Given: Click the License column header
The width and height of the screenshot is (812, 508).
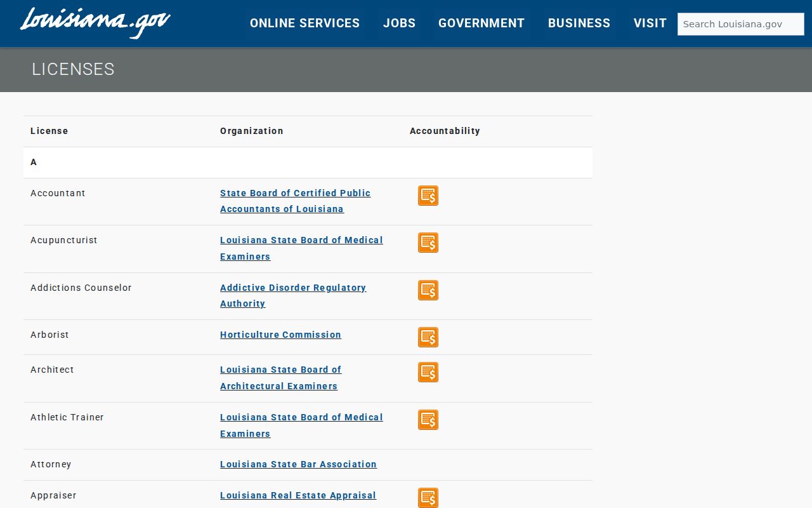Looking at the screenshot, I should pos(49,131).
